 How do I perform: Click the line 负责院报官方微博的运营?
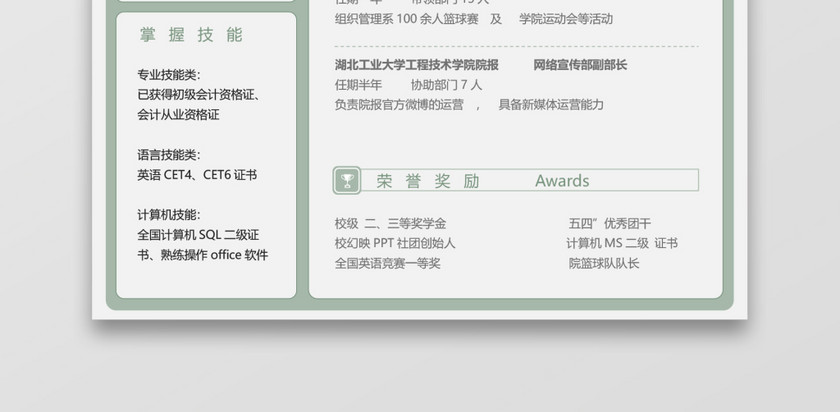(x=399, y=105)
